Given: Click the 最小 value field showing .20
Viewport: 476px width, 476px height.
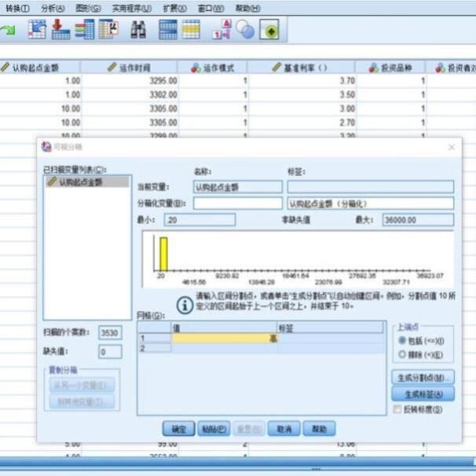Looking at the screenshot, I should (x=200, y=220).
